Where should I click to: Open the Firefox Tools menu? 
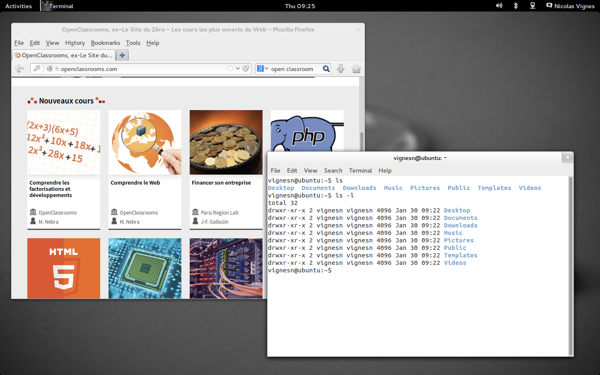click(133, 43)
